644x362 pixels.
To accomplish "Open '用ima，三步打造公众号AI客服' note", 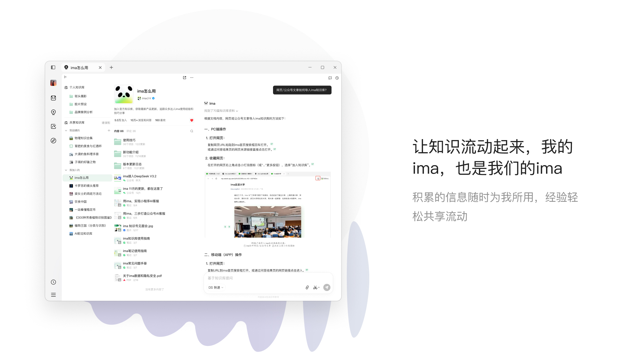I will pos(154,216).
